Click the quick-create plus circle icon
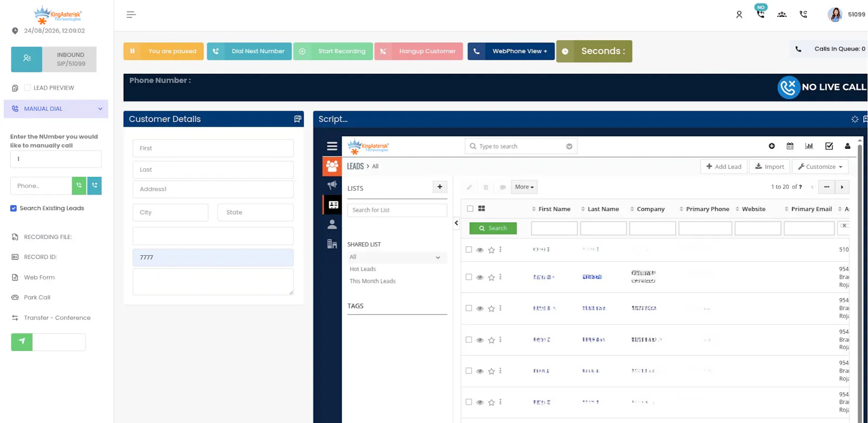 point(772,146)
